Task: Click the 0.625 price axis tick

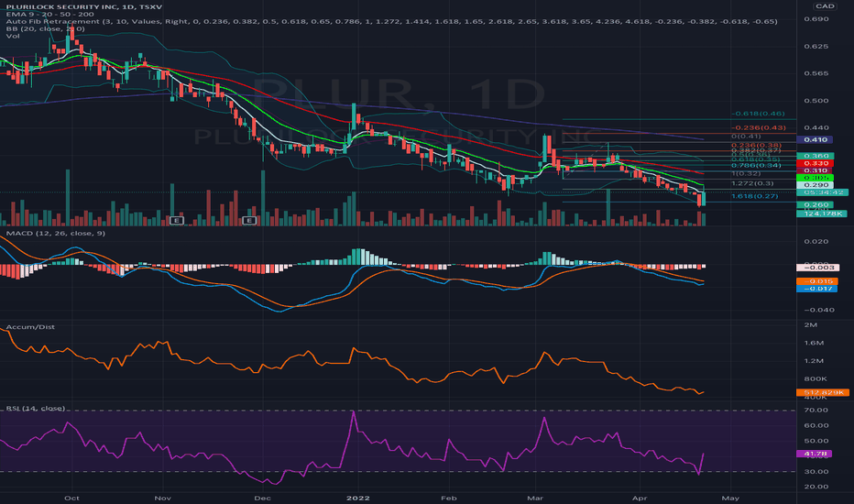Action: point(816,46)
